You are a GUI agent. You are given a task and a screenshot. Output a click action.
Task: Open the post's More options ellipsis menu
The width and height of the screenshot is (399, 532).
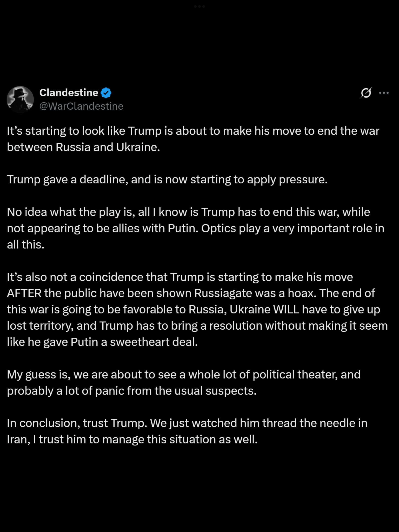[x=384, y=93]
